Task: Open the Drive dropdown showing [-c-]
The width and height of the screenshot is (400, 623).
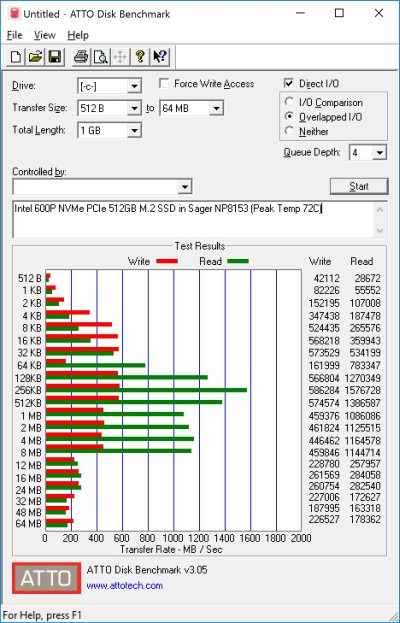Action: tap(134, 86)
